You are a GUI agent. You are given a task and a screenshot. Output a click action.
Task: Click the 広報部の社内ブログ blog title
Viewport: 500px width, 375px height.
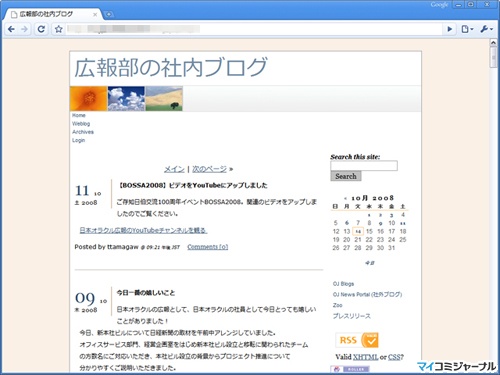pos(171,67)
